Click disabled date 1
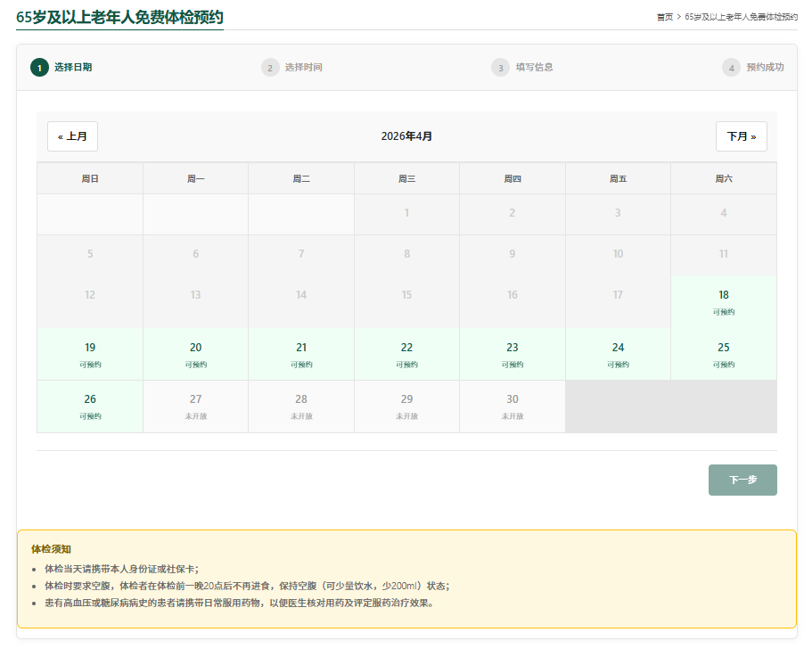 pos(407,214)
